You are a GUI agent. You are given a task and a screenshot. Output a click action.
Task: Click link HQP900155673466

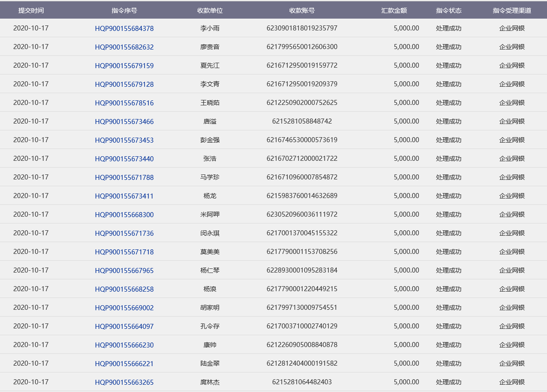pyautogui.click(x=124, y=122)
